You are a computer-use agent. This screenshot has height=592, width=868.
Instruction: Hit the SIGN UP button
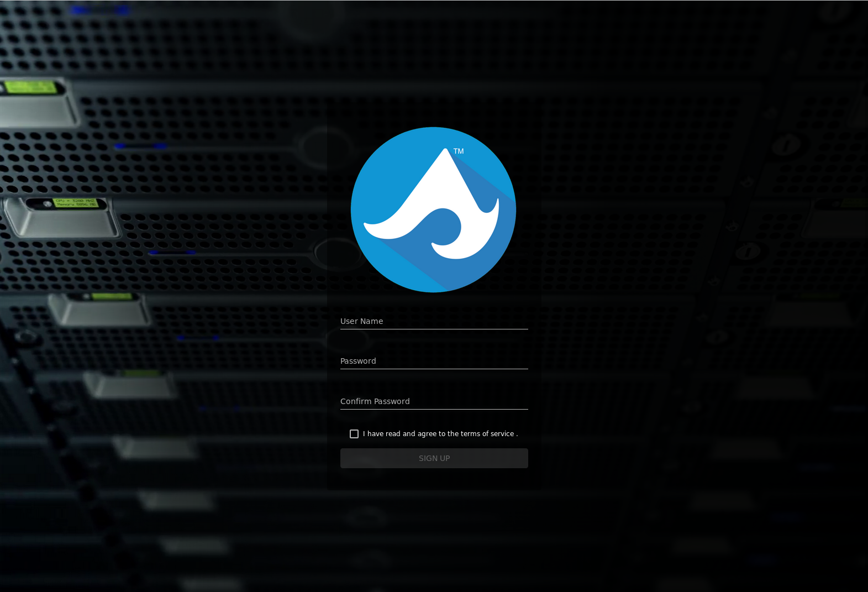click(x=434, y=458)
